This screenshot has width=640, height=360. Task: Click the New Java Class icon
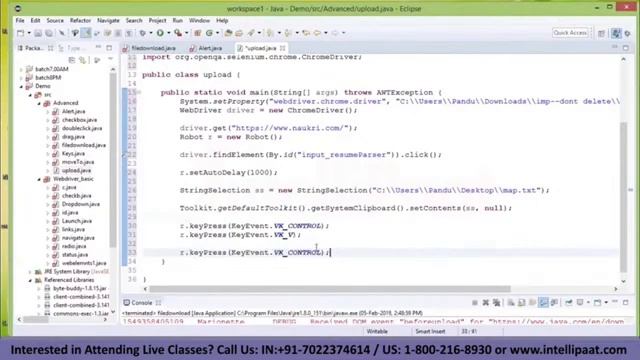(x=210, y=33)
